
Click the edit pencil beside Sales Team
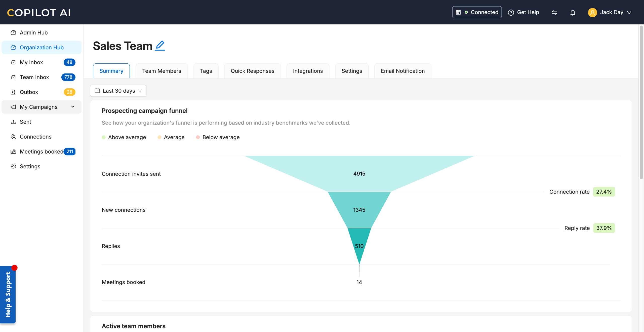[x=160, y=46]
